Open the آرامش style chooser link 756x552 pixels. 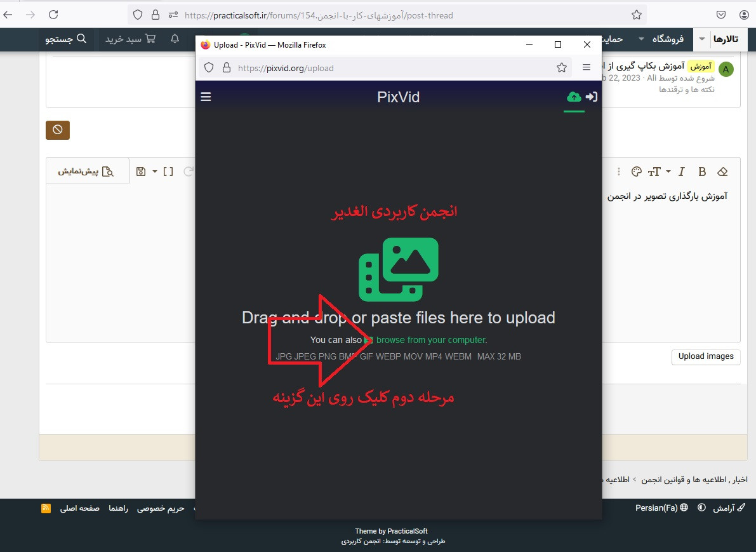(728, 508)
